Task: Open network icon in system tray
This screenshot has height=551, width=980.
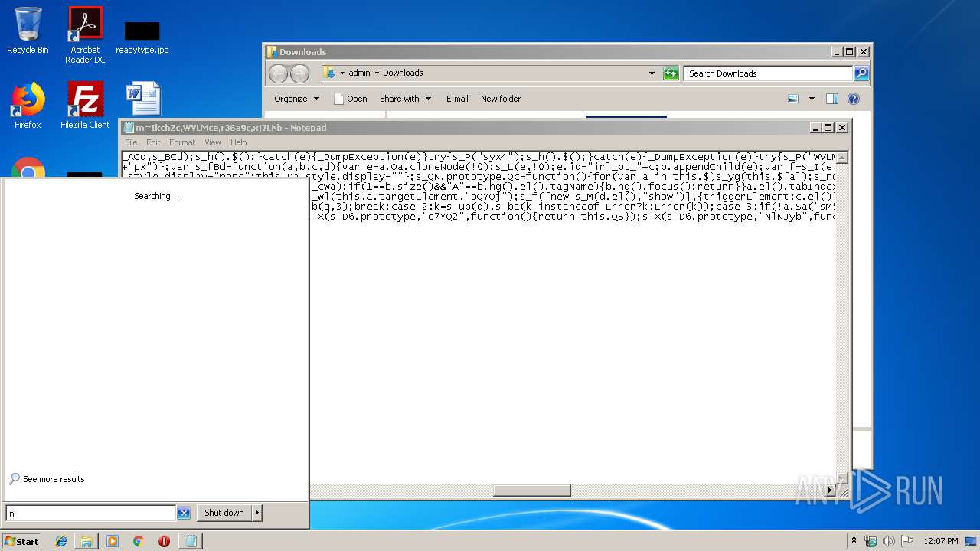Action: pos(871,541)
